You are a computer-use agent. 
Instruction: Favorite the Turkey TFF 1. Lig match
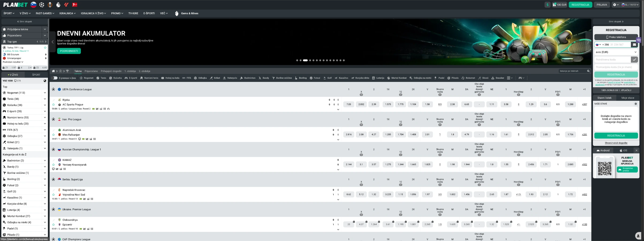click(45, 48)
